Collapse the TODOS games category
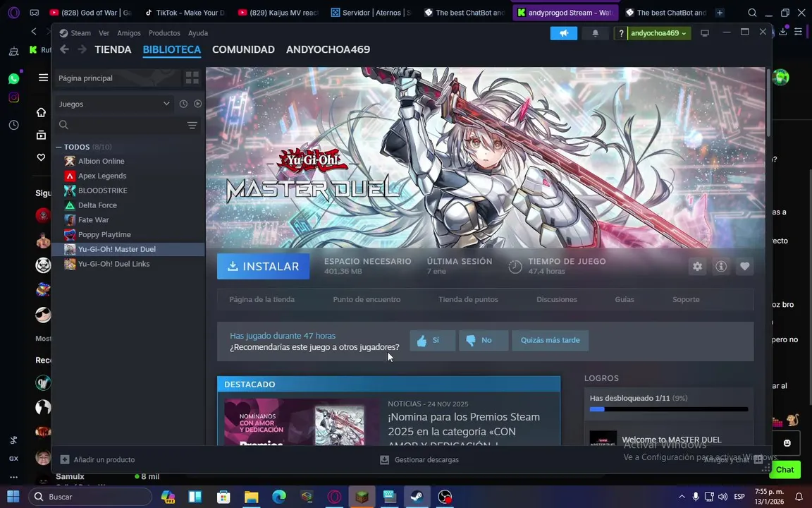812x508 pixels. click(59, 147)
